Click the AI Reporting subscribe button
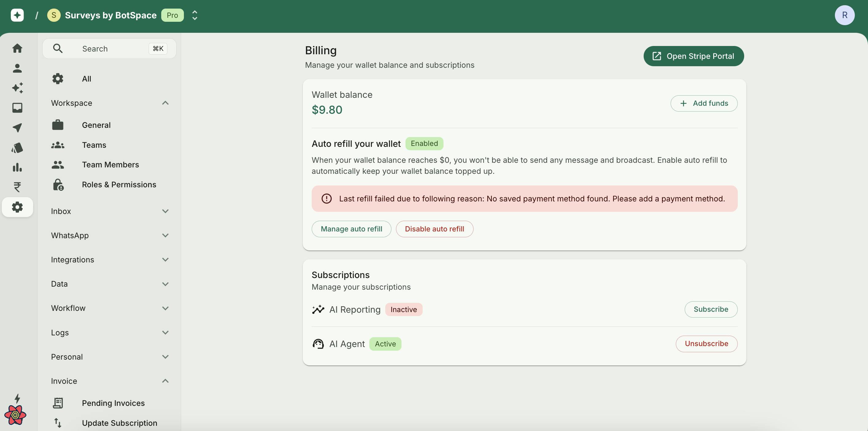868x431 pixels. coord(711,309)
